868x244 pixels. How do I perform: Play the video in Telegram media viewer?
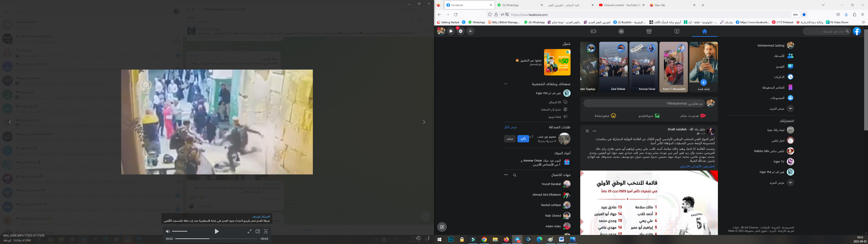[217, 231]
